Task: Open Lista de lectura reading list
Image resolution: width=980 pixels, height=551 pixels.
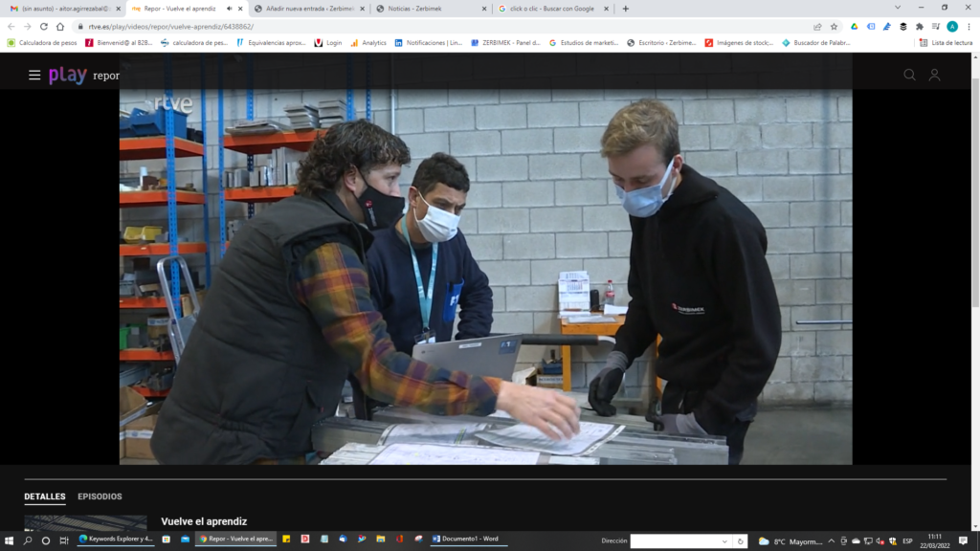Action: click(946, 42)
